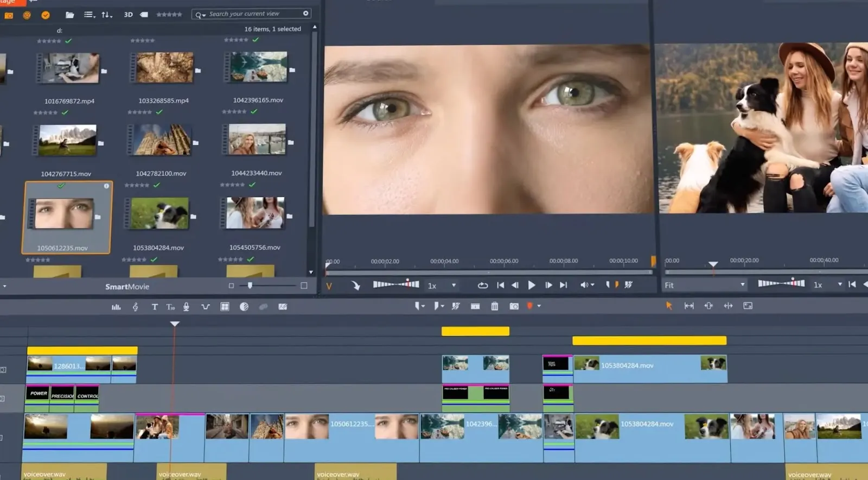Open the 3D Title editor icon
The width and height of the screenshot is (868, 480).
pos(170,307)
